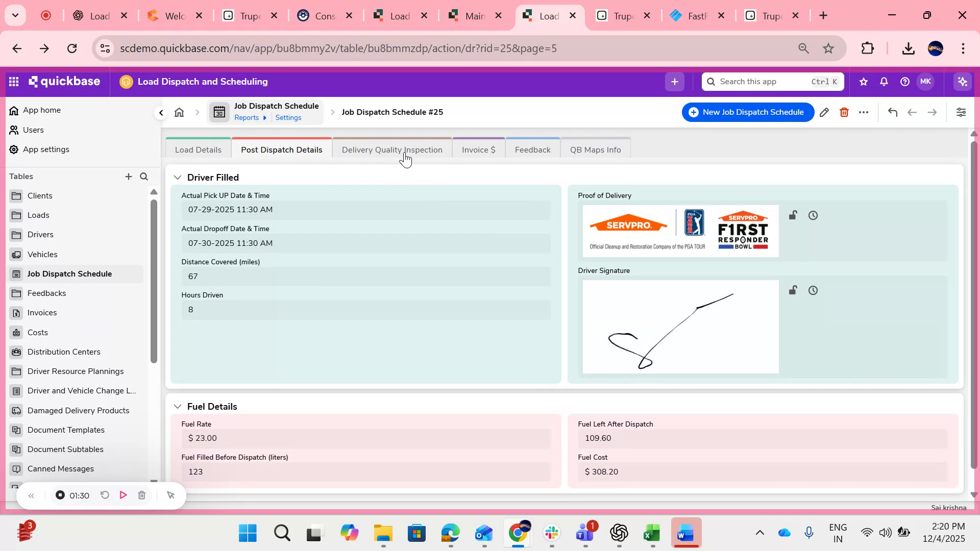Switch to the Delivery Quality Inspection tab
The height and width of the screenshot is (551, 980).
[x=393, y=149]
